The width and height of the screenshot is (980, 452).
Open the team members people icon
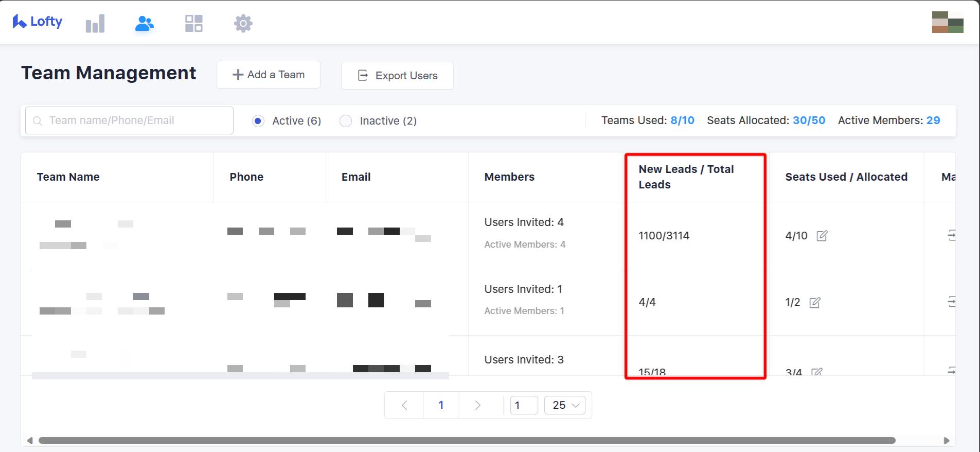coord(144,24)
